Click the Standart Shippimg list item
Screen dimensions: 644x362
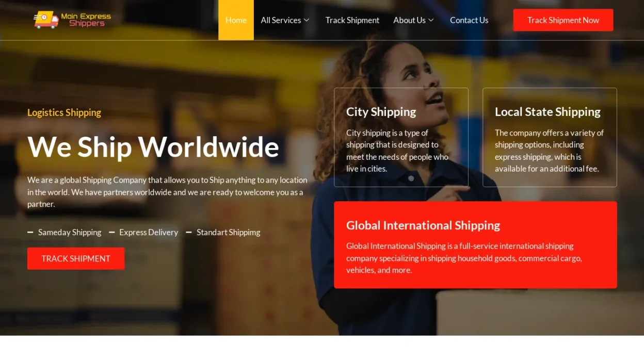(228, 233)
